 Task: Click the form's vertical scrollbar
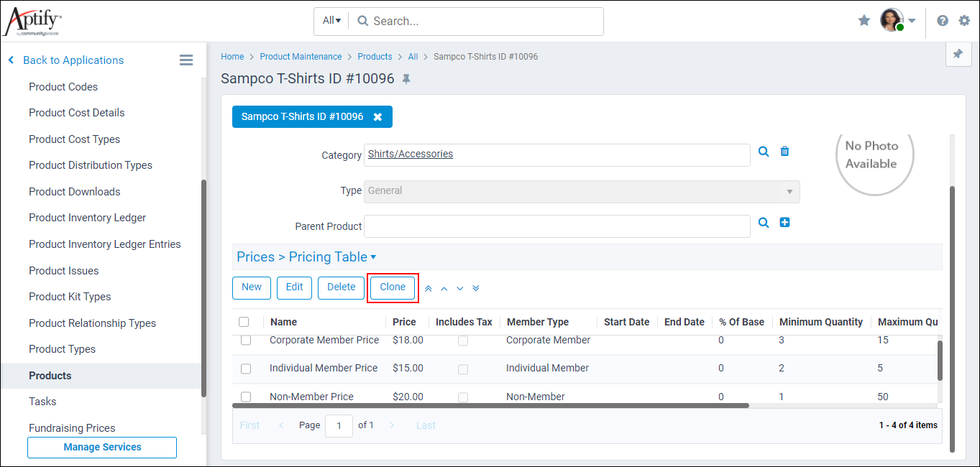tap(953, 319)
